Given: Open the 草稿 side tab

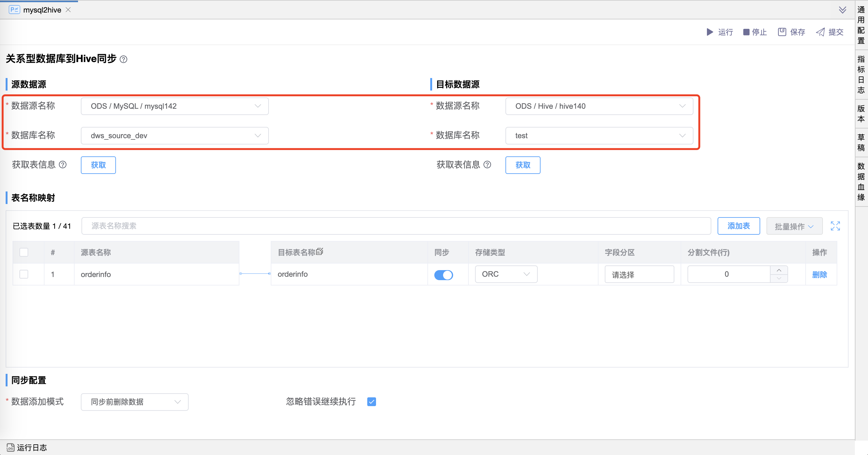Looking at the screenshot, I should click(861, 142).
